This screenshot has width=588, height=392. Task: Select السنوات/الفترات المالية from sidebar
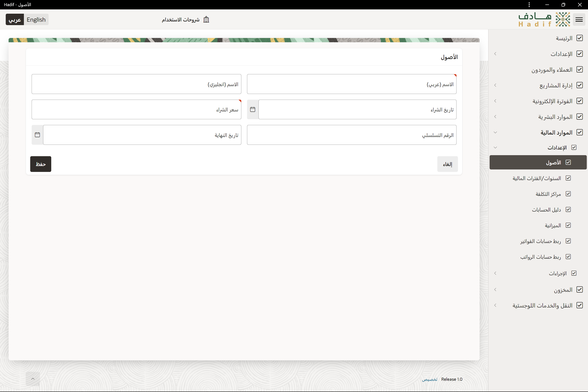click(540, 178)
